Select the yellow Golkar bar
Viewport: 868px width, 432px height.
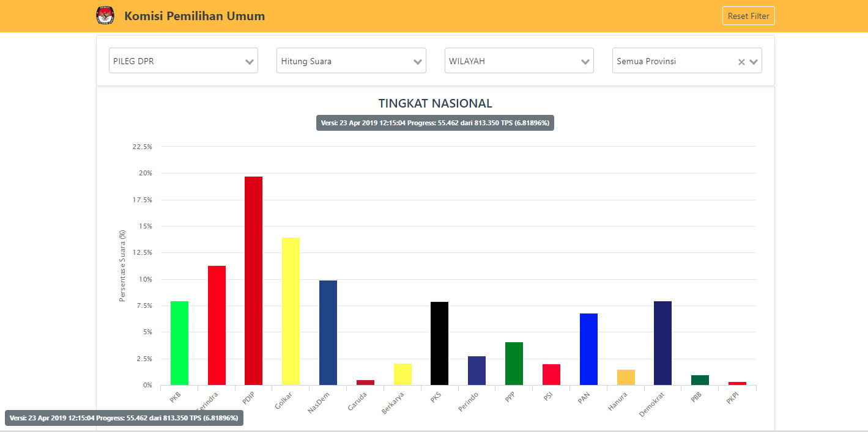pyautogui.click(x=291, y=312)
